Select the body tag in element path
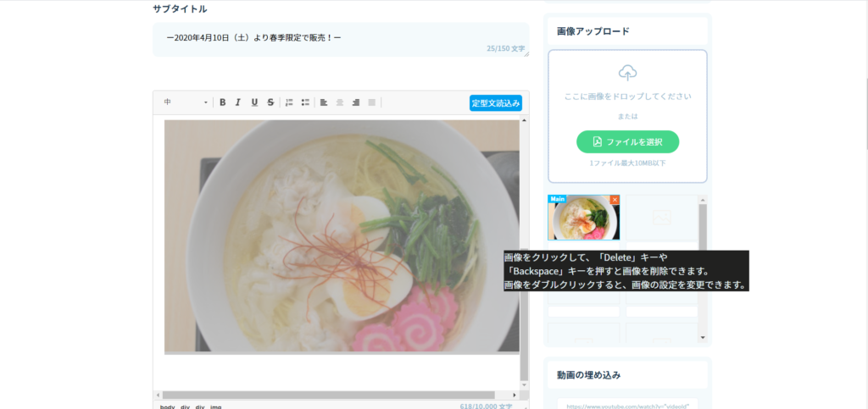This screenshot has width=868, height=409. click(x=168, y=406)
